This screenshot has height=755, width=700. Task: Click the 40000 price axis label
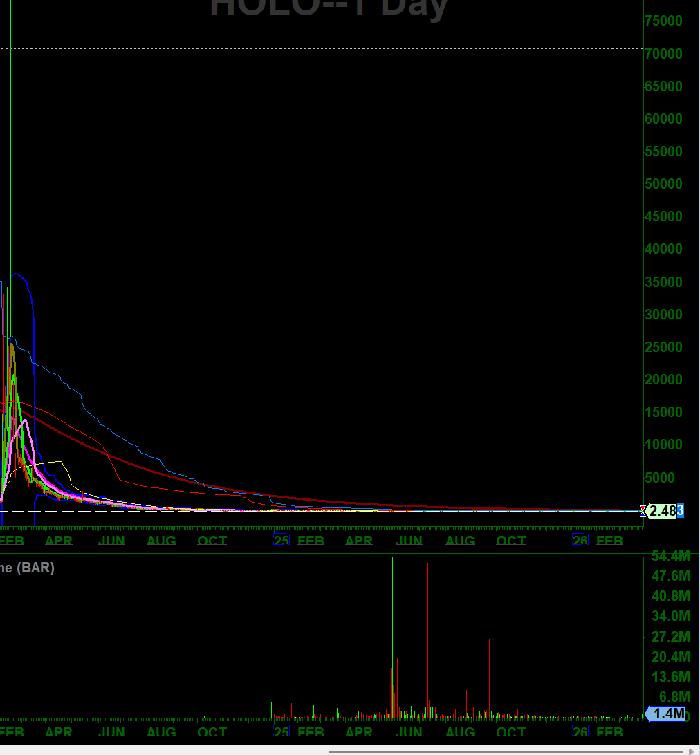[x=663, y=249]
